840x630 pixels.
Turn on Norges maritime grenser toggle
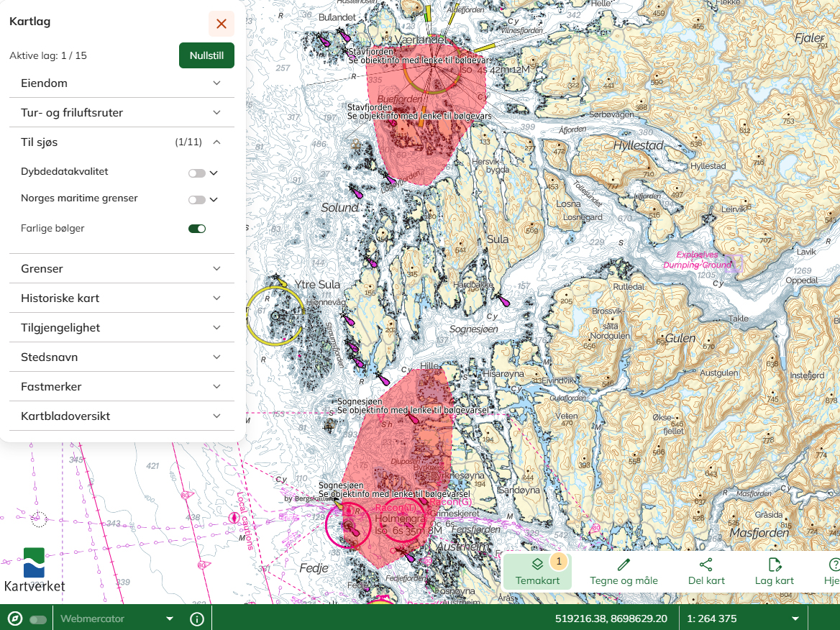pyautogui.click(x=196, y=199)
